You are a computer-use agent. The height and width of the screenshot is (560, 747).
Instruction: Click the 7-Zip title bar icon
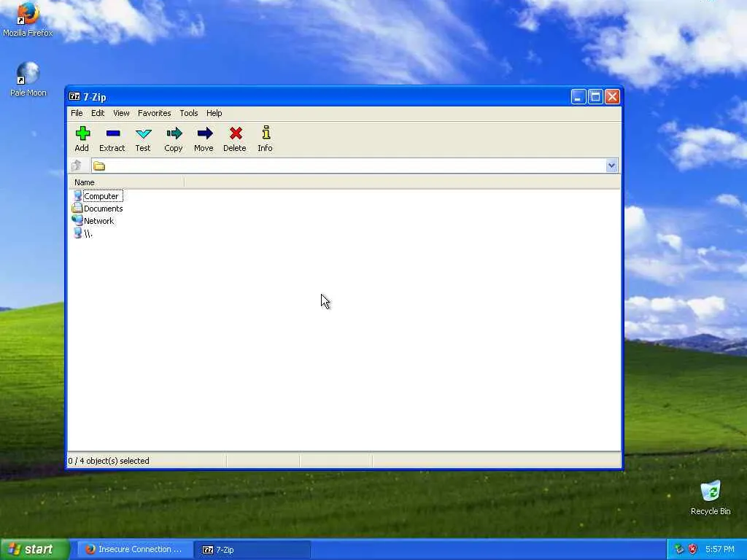click(x=74, y=97)
